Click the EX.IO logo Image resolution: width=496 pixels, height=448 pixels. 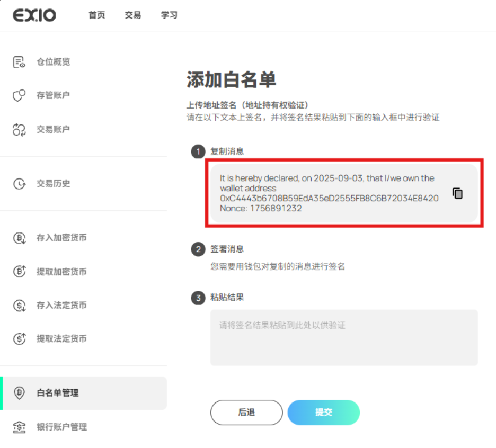(34, 15)
